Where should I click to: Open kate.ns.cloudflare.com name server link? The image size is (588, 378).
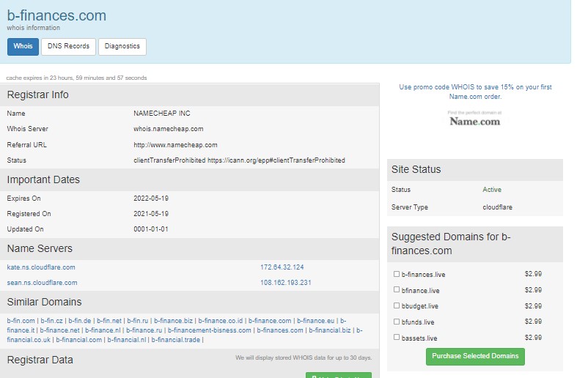click(x=41, y=267)
